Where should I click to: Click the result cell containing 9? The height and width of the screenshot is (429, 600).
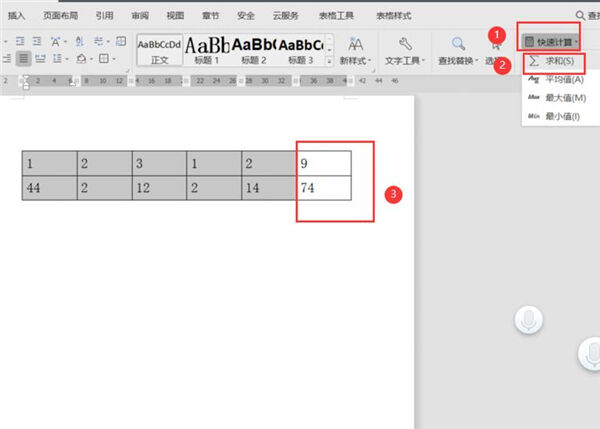pyautogui.click(x=324, y=163)
